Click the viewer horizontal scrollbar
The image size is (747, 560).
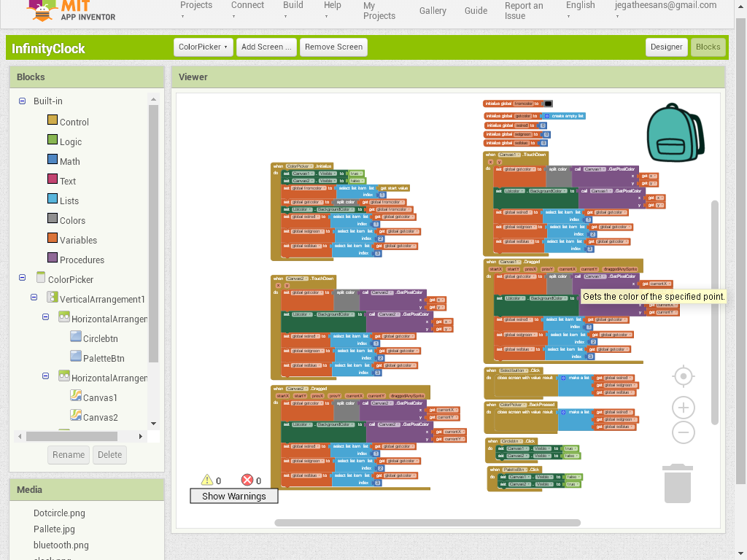click(427, 523)
